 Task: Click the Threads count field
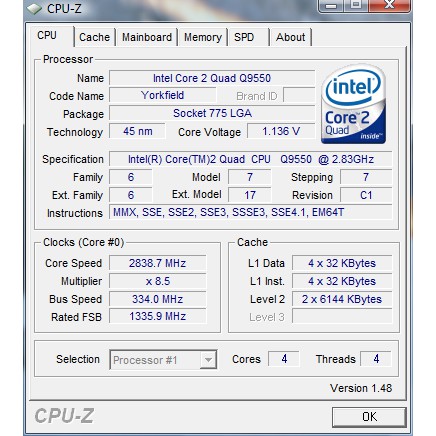click(376, 359)
